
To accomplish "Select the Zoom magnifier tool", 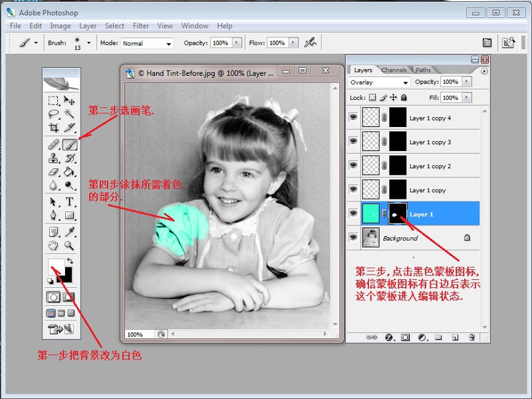I will point(69,245).
